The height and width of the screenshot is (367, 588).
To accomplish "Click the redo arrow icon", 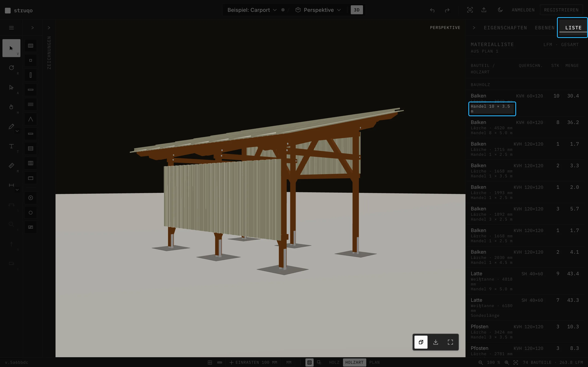I will [447, 10].
